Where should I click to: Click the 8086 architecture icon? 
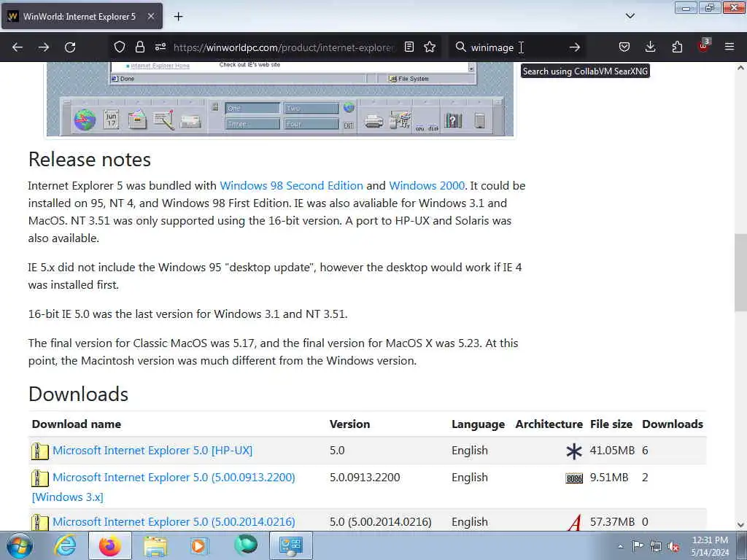pyautogui.click(x=574, y=478)
